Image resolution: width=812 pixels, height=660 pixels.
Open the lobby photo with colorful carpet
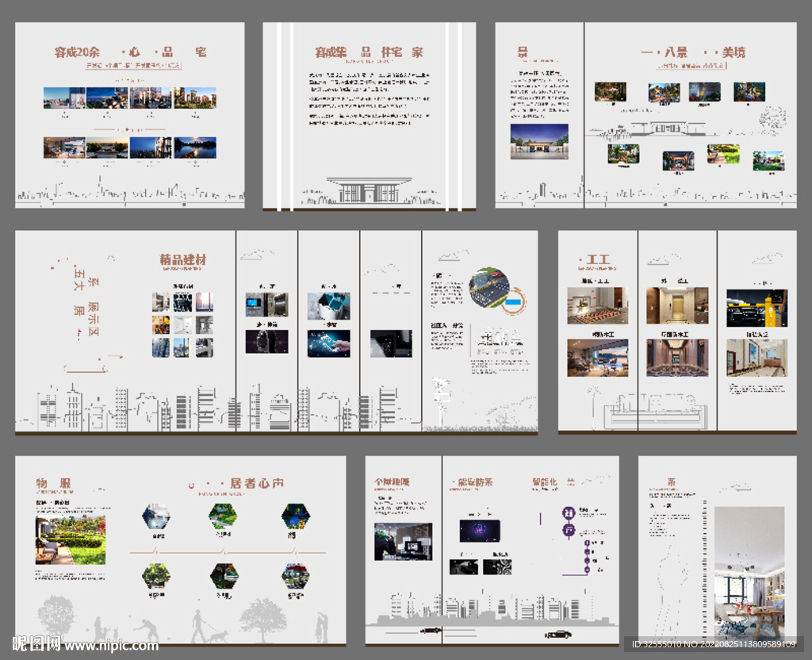(598, 305)
